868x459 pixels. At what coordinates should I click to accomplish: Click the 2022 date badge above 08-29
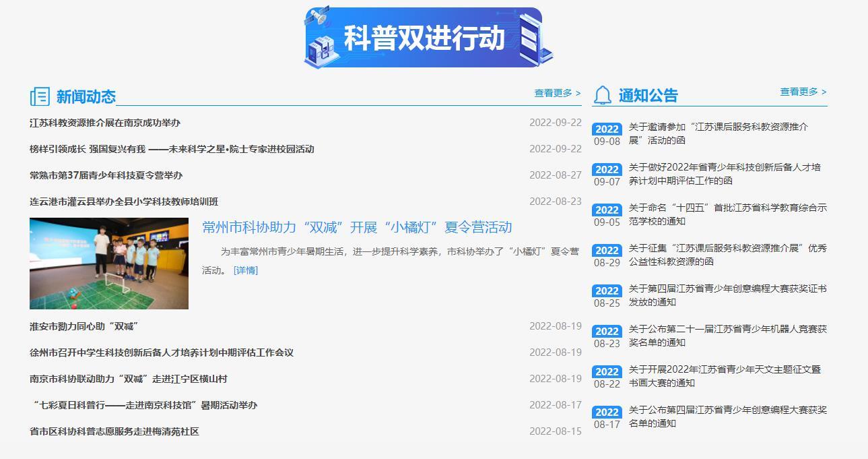(607, 250)
